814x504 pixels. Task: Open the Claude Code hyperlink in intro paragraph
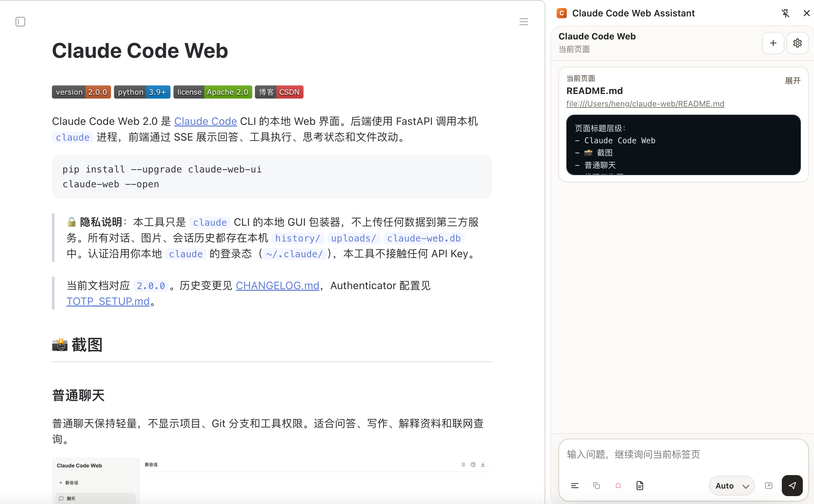click(205, 121)
